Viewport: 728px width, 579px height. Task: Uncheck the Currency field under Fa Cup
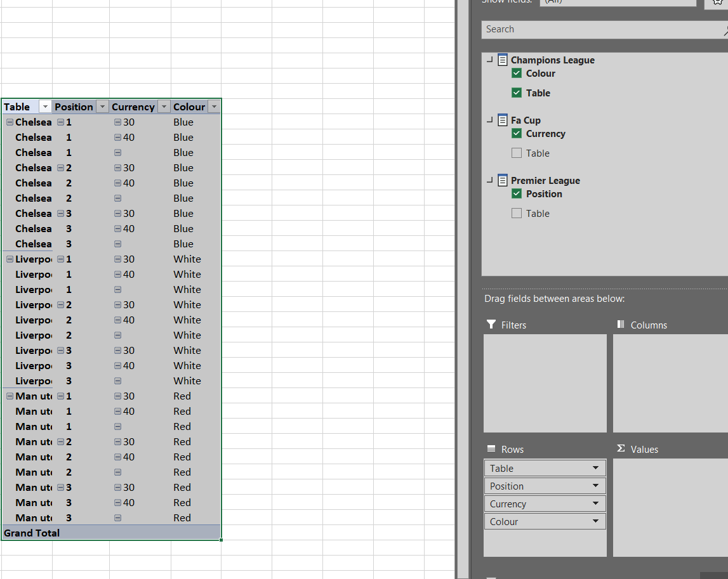516,133
